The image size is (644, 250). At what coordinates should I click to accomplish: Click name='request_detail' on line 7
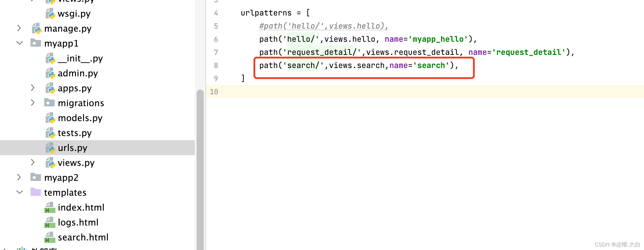click(x=517, y=52)
